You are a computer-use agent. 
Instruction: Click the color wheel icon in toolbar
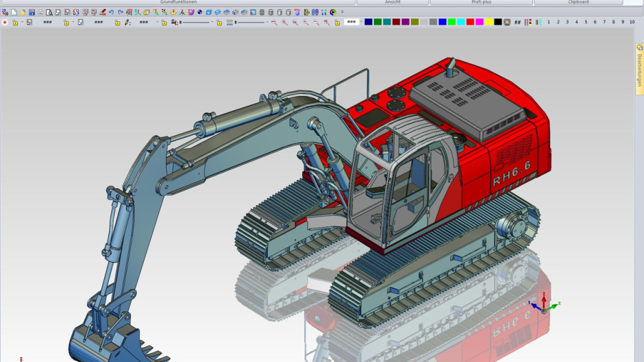pyautogui.click(x=333, y=12)
